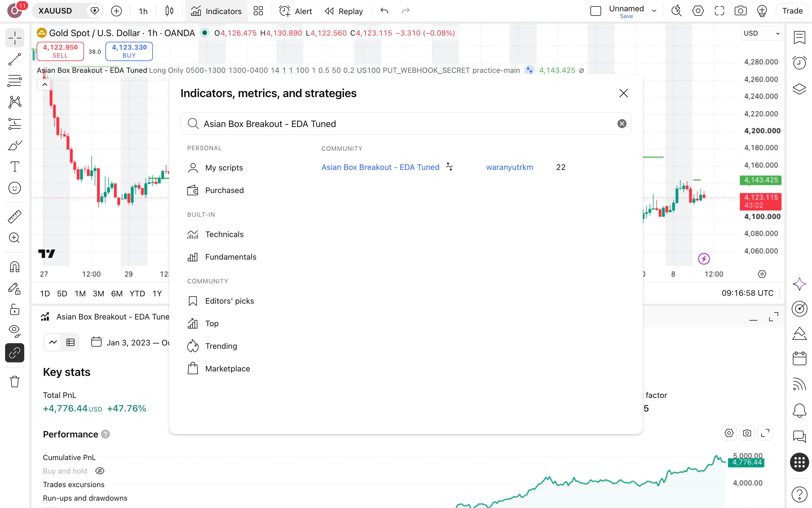Clear the indicator search field
The image size is (812, 508).
tap(622, 124)
